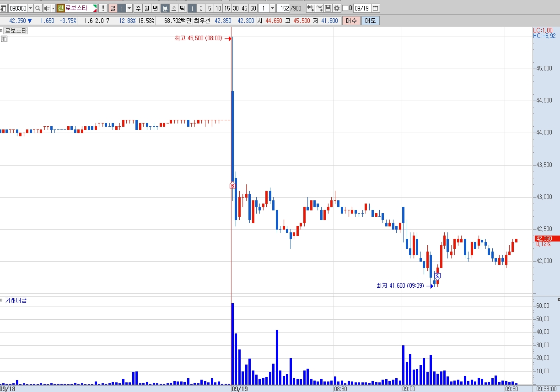Select the 일 daily period toggle
560x392 pixels.
pyautogui.click(x=113, y=8)
